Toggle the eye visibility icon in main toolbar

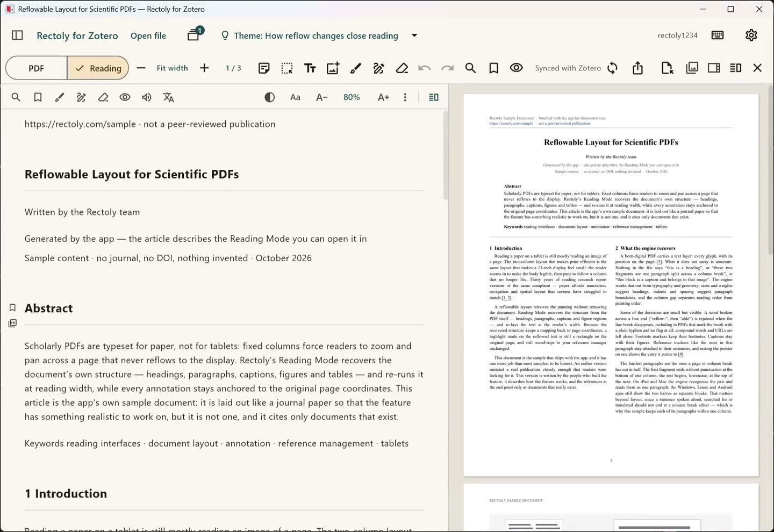click(x=517, y=68)
